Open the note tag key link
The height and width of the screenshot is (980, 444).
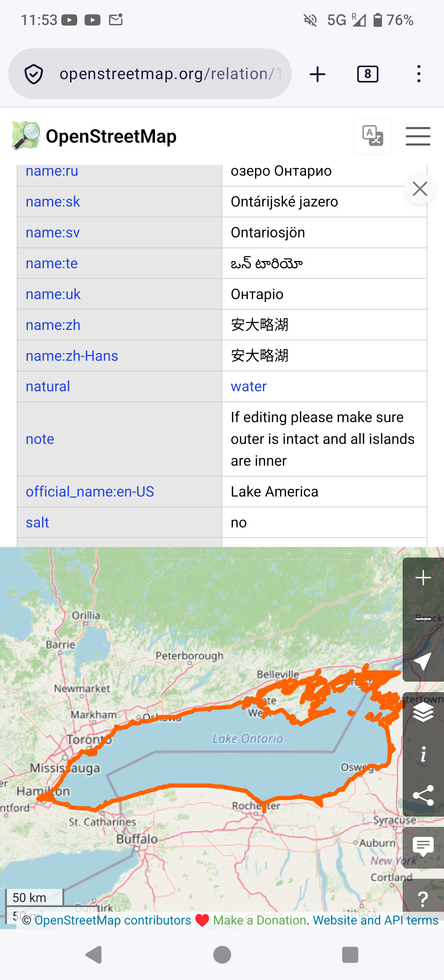pyautogui.click(x=40, y=439)
